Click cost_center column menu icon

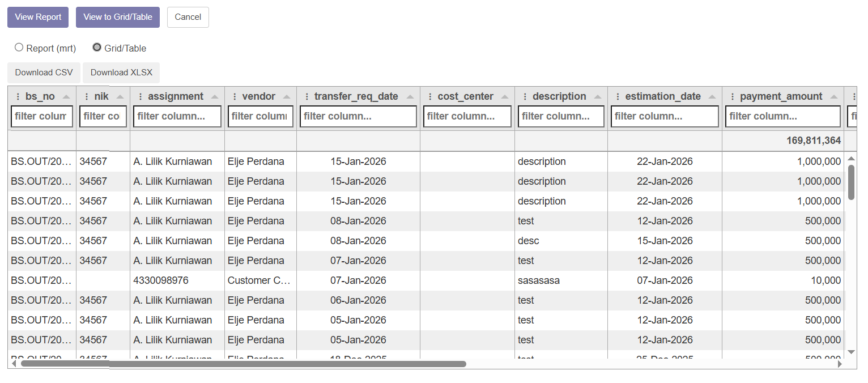(430, 97)
